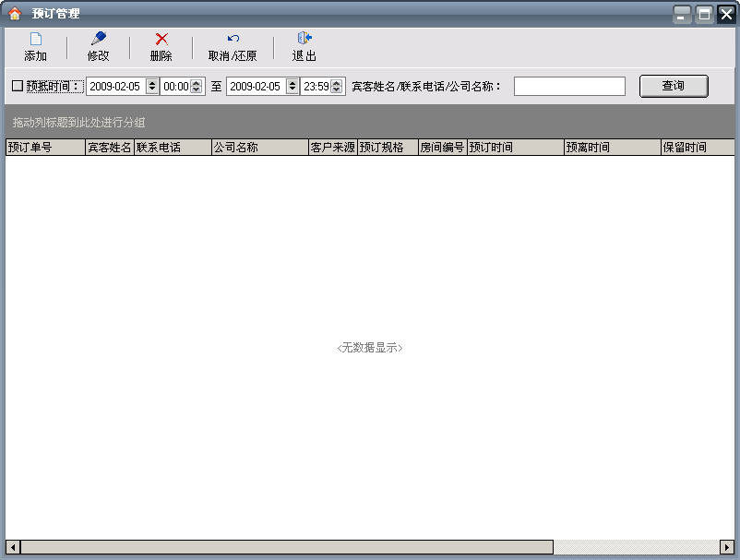The height and width of the screenshot is (560, 740).
Task: Click the horizontal scrollbar right arrow
Action: [727, 547]
